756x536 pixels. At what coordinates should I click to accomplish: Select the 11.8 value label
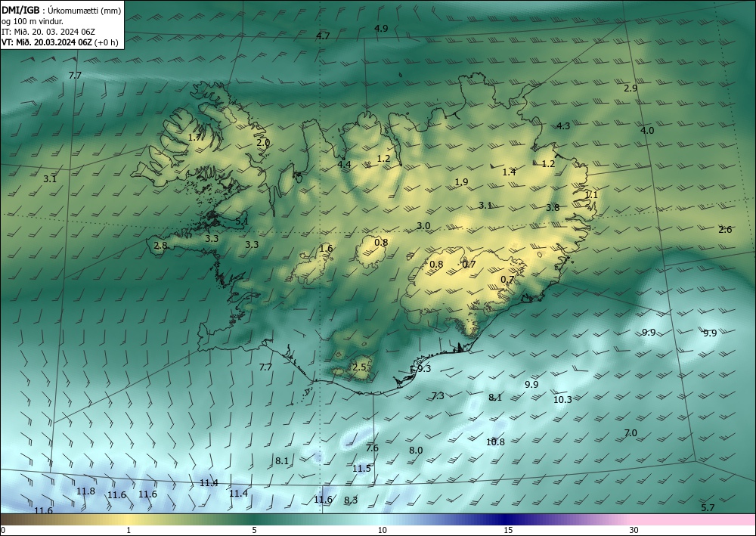tap(86, 491)
